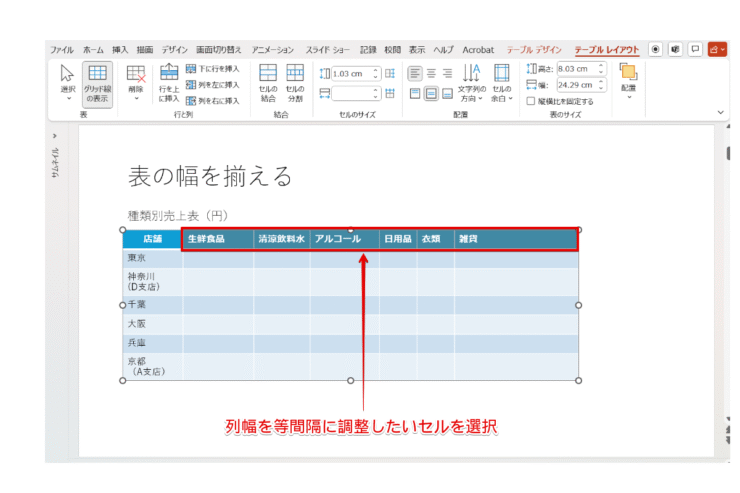Center text horizontally in cell
The height and width of the screenshot is (493, 740).
tap(431, 74)
